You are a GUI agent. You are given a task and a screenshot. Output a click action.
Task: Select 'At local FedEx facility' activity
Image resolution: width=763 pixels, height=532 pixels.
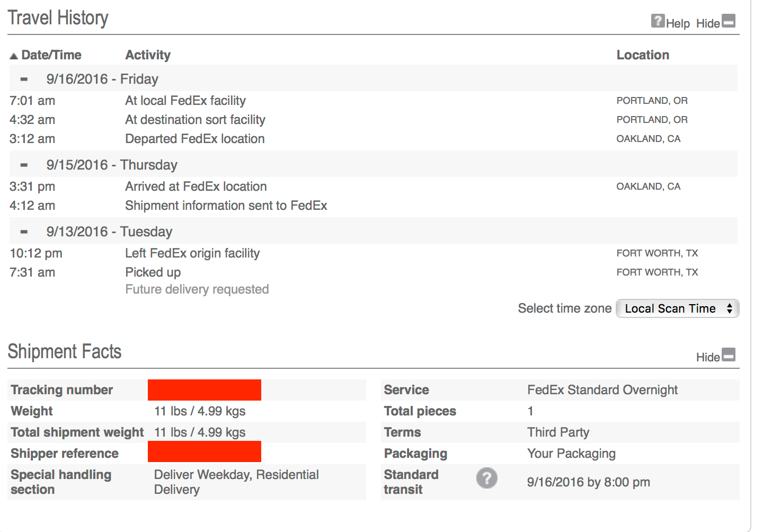185,101
